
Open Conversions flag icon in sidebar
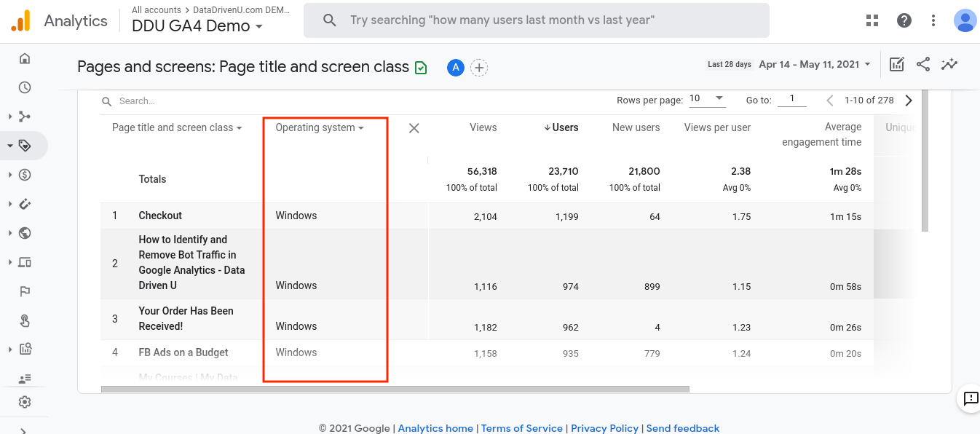pyautogui.click(x=25, y=291)
